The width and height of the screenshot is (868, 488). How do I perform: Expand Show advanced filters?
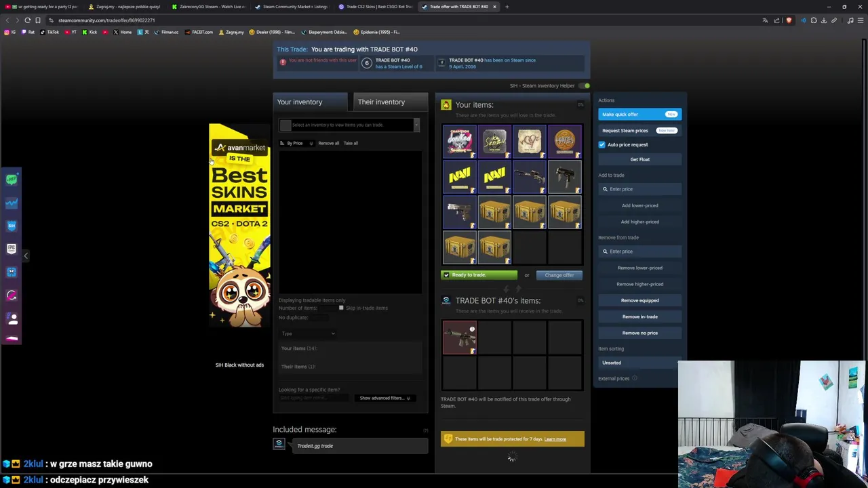pyautogui.click(x=384, y=399)
